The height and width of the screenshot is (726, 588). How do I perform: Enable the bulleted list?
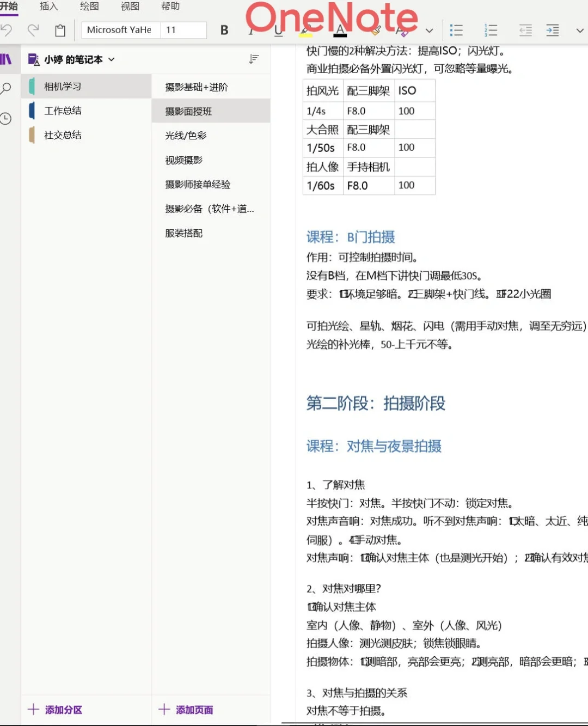click(457, 30)
